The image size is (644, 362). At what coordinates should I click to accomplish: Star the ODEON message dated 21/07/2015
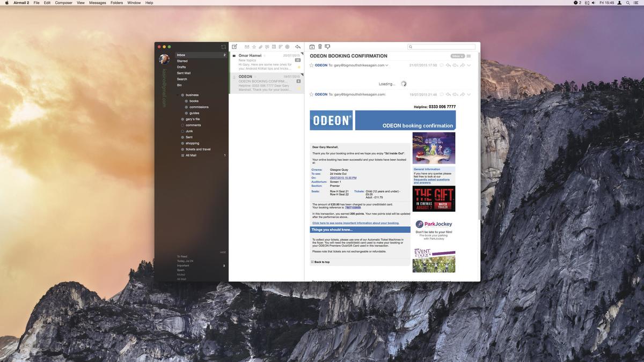tap(311, 65)
